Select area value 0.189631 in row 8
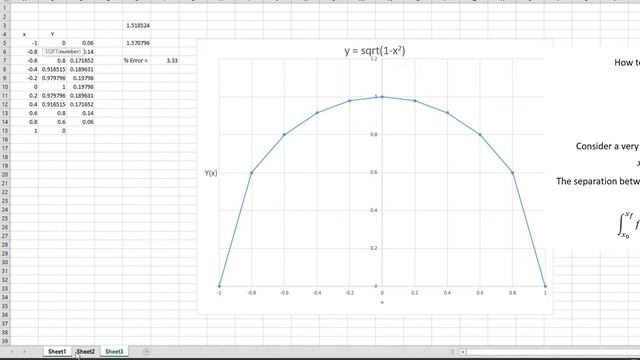The height and width of the screenshot is (360, 640). (x=80, y=69)
